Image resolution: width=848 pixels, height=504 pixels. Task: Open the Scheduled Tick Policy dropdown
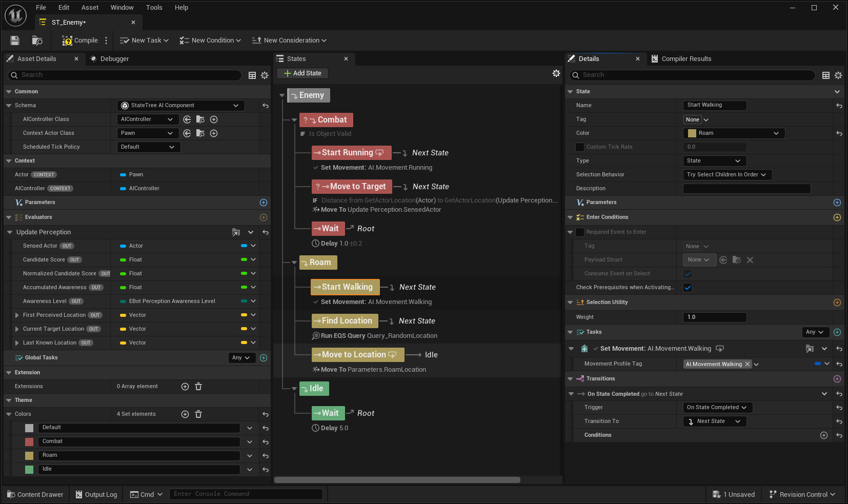[148, 147]
